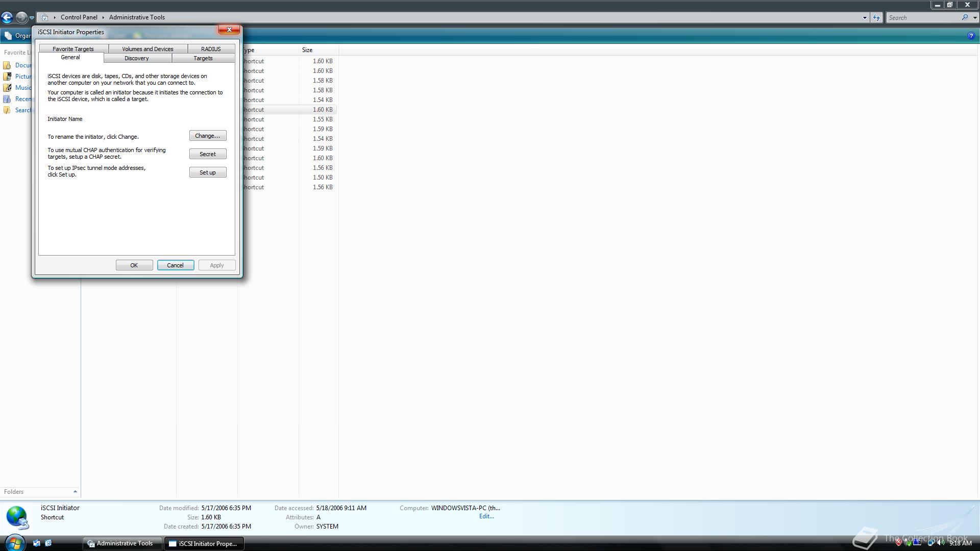
Task: Click the 9:18 AM taskbar clock
Action: 960,543
